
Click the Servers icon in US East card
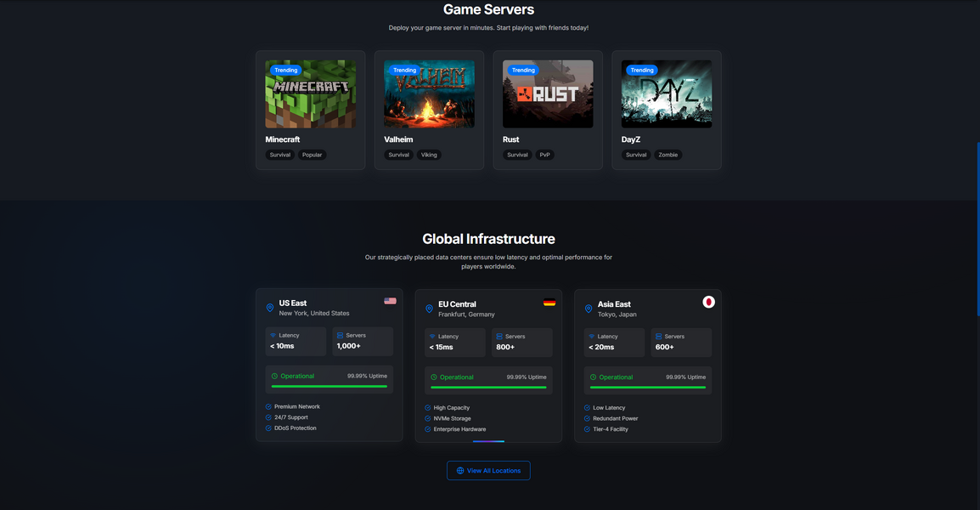tap(340, 336)
